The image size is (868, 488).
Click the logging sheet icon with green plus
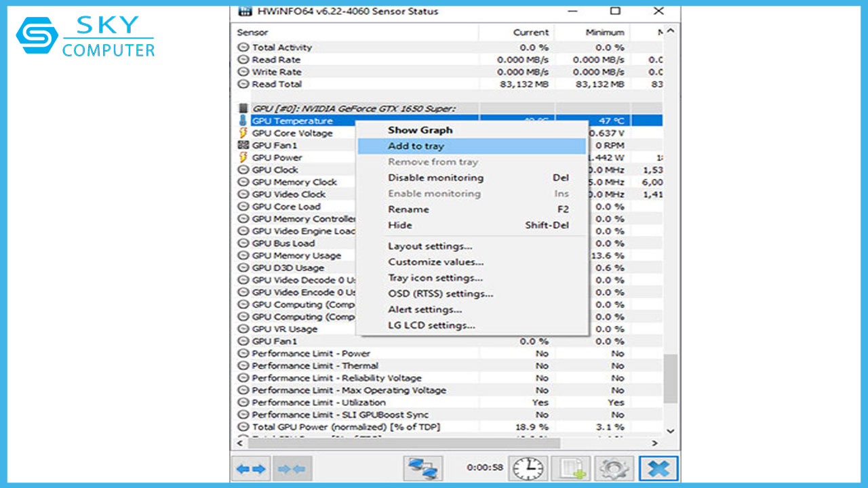pyautogui.click(x=570, y=469)
